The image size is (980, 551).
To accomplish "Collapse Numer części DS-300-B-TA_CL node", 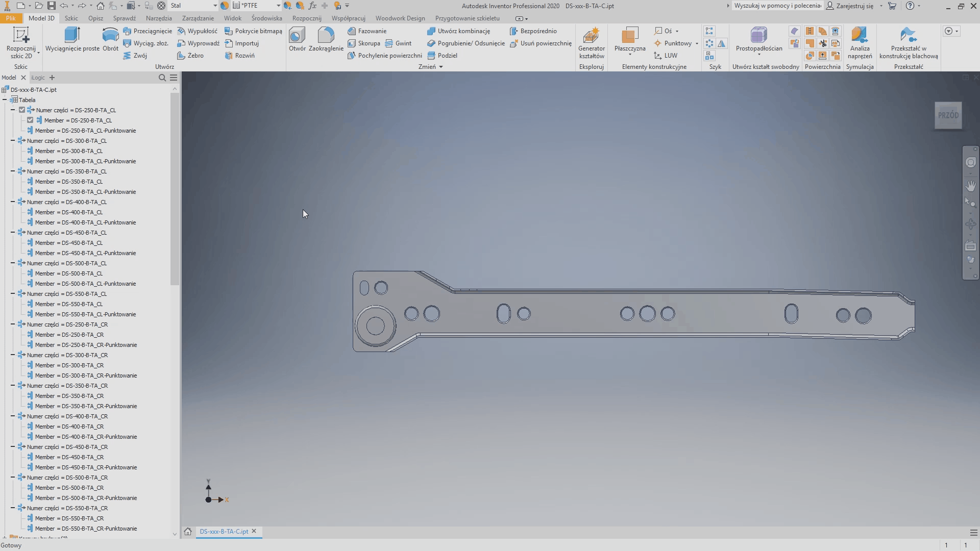I will tap(13, 141).
